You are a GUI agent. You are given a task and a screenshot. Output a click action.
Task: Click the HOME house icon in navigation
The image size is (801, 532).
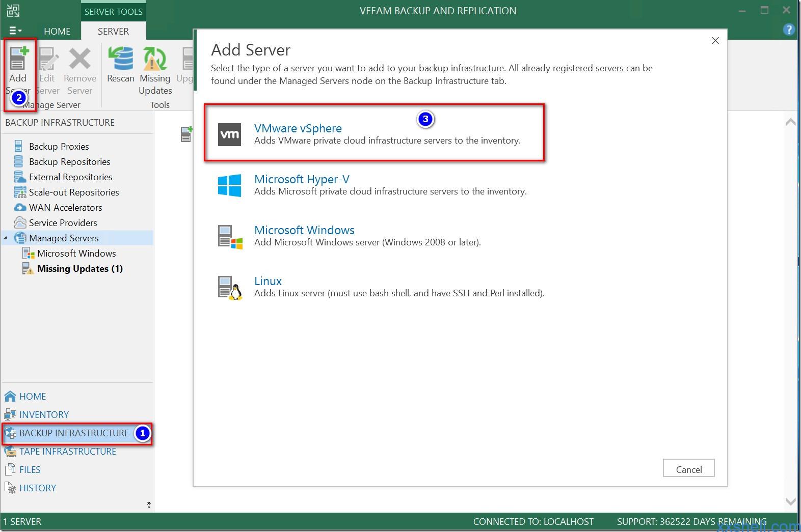[x=10, y=396]
